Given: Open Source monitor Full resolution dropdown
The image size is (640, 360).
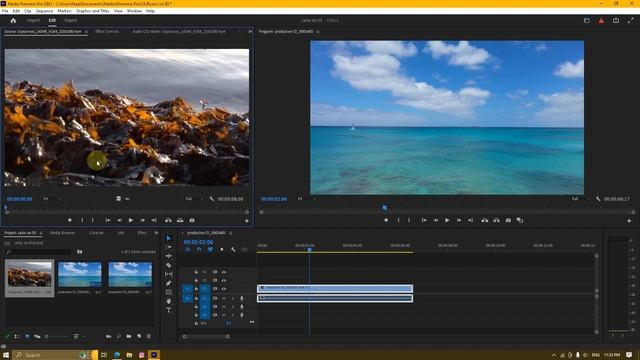Looking at the screenshot, I should (x=194, y=199).
